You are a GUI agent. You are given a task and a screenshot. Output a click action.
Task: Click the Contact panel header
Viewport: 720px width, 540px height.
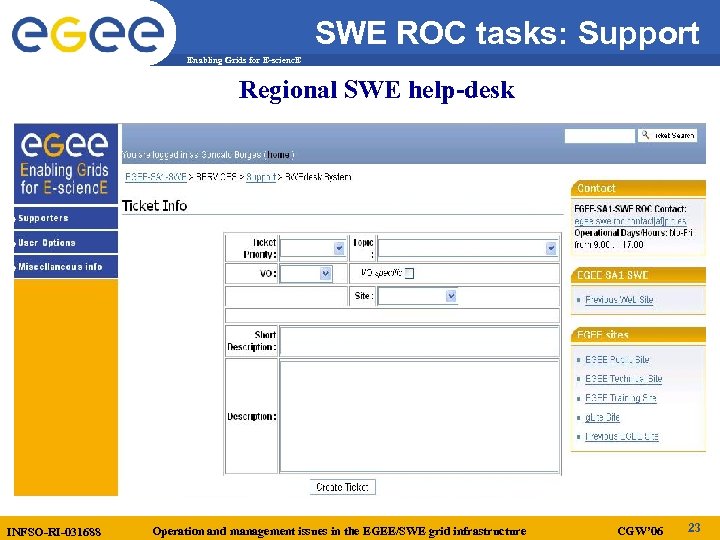(638, 188)
